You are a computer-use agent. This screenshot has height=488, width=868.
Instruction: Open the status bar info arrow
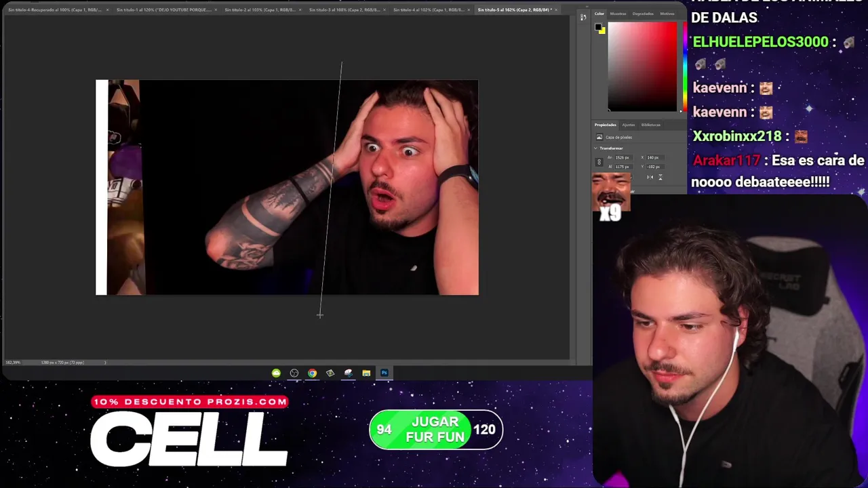point(105,363)
